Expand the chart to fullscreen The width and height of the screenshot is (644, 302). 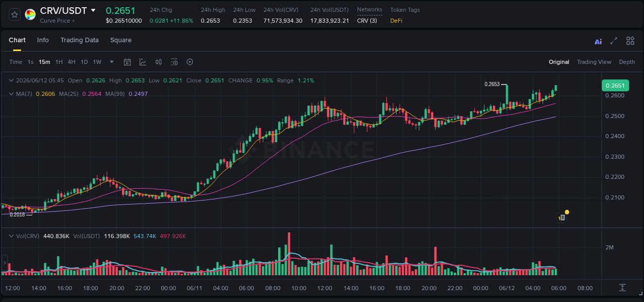614,41
